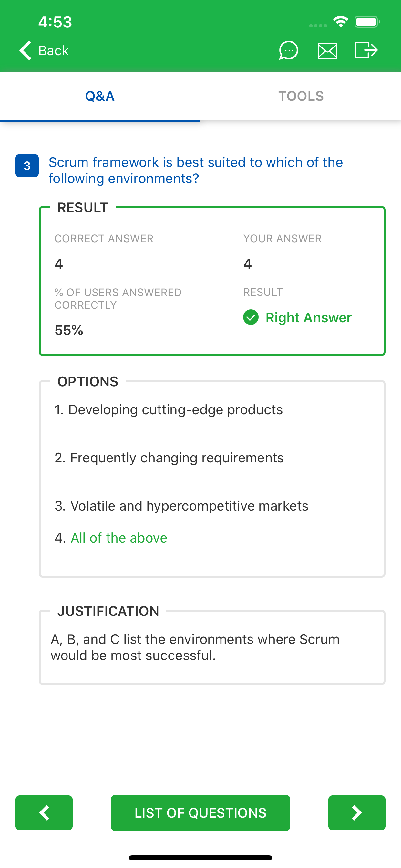
Task: Tap the green Right Answer checkmark
Action: 251,317
